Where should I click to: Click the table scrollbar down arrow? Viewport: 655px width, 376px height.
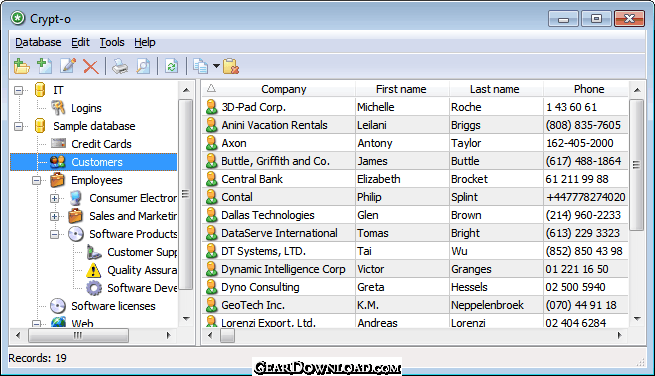(637, 319)
